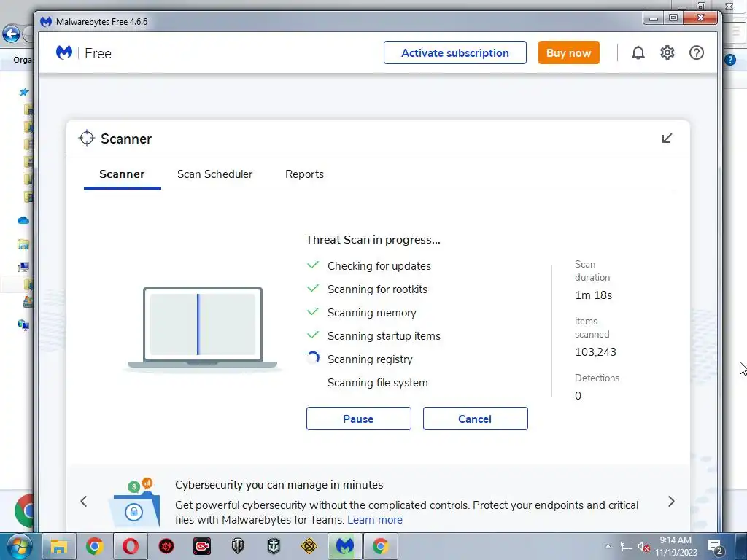The width and height of the screenshot is (747, 560).
Task: Click the Scanning registry step text
Action: [370, 359]
